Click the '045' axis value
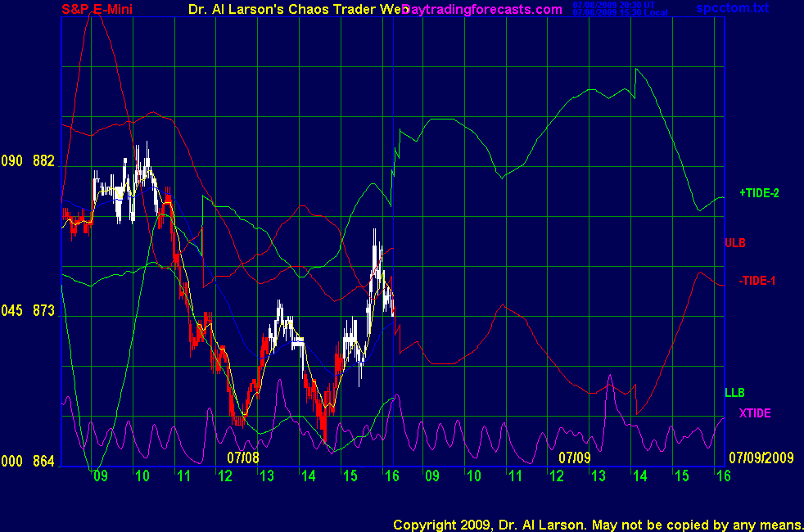Viewport: 804px width, 532px height. (x=11, y=310)
